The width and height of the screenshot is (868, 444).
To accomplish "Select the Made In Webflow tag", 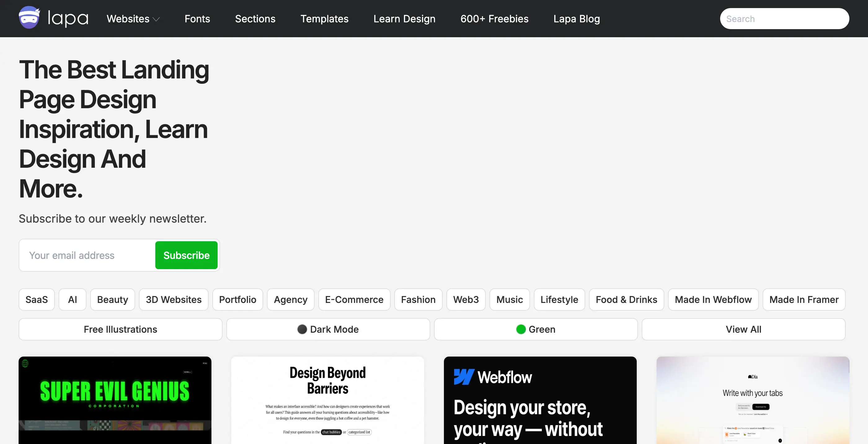I will tap(713, 300).
